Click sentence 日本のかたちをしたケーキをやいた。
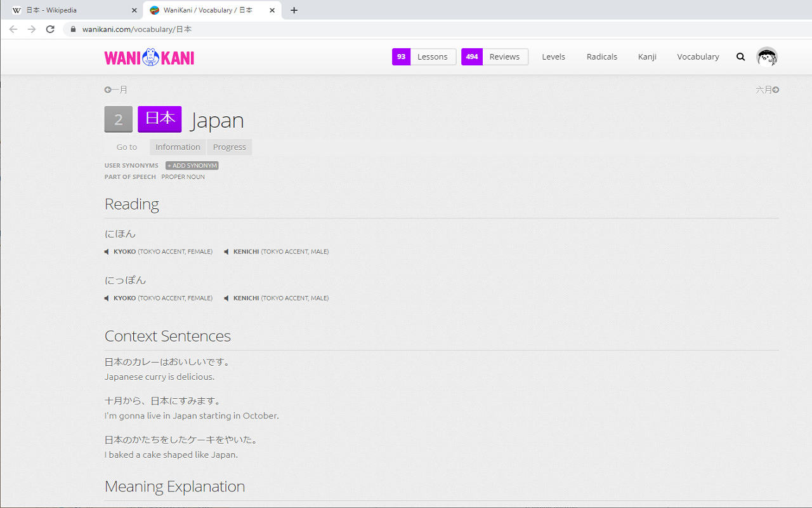Screen dimensions: 812x508 click(181, 439)
